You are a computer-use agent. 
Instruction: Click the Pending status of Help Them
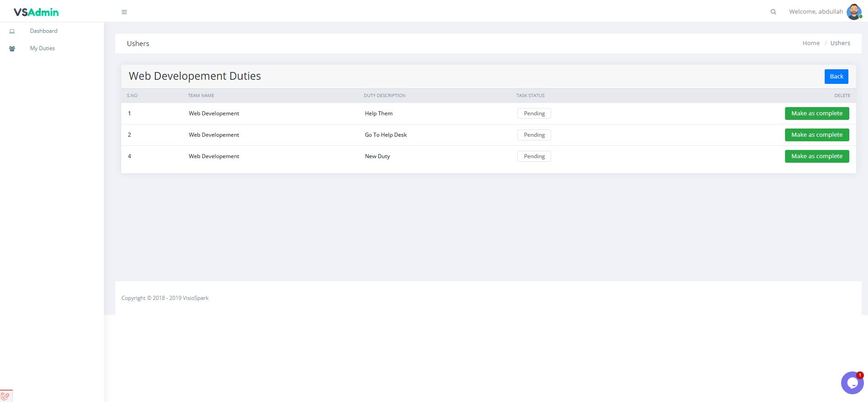pyautogui.click(x=534, y=113)
